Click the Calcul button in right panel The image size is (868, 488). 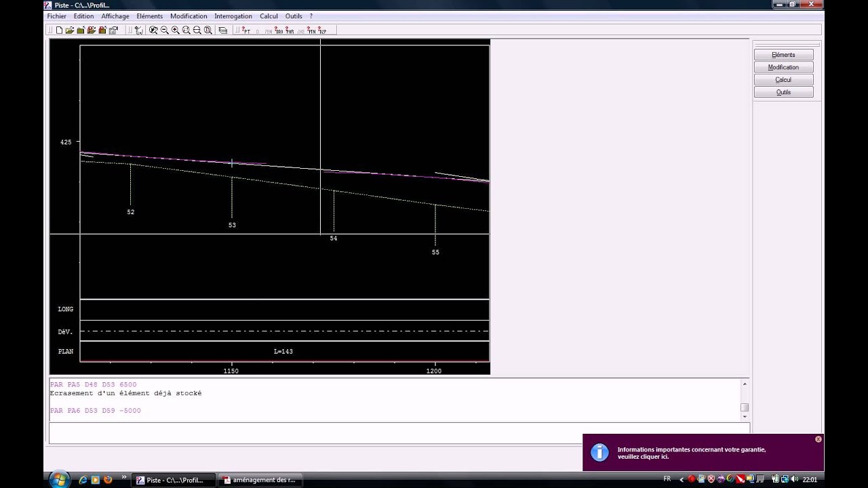click(783, 79)
